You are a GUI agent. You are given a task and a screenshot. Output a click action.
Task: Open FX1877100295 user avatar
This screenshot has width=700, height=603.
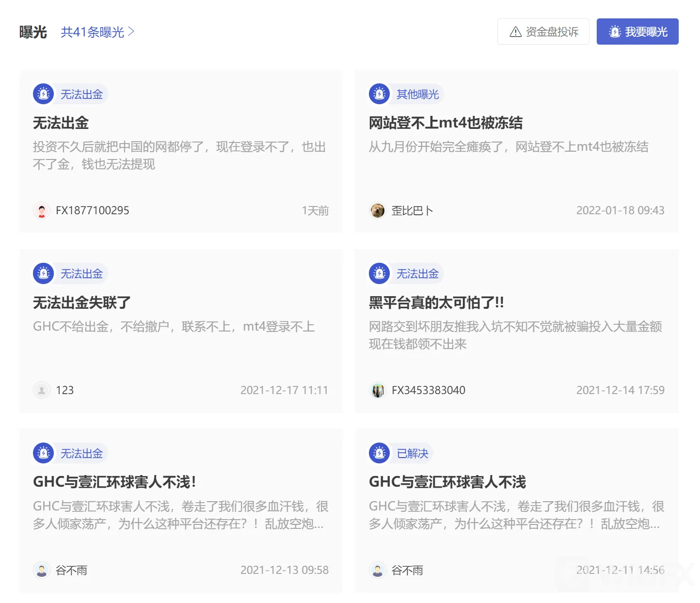click(x=42, y=210)
